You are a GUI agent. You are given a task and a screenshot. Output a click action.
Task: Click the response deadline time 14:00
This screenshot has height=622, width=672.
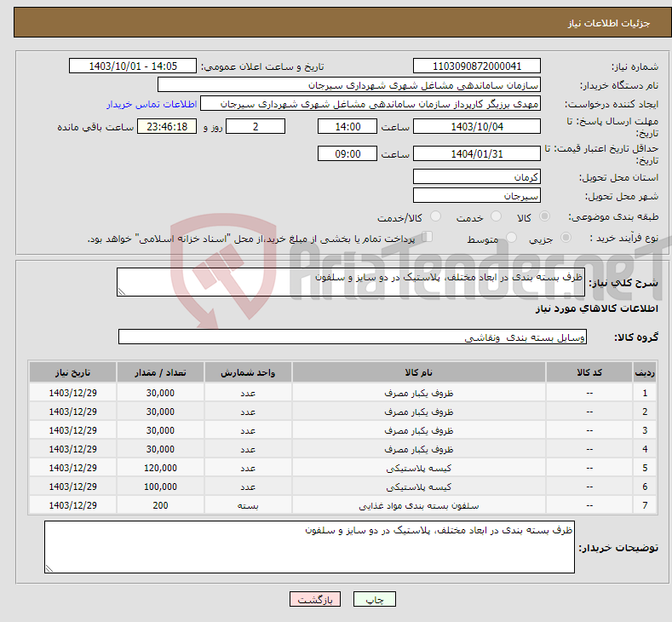347,126
